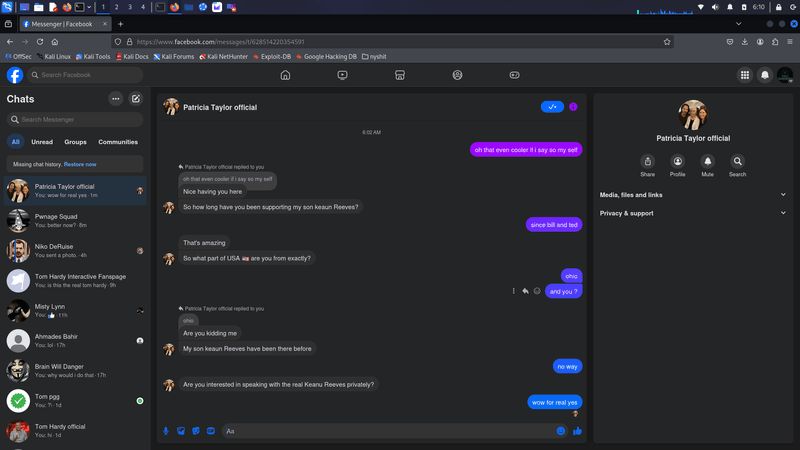Send a thumbs-up like
The image size is (800, 450).
tap(578, 431)
